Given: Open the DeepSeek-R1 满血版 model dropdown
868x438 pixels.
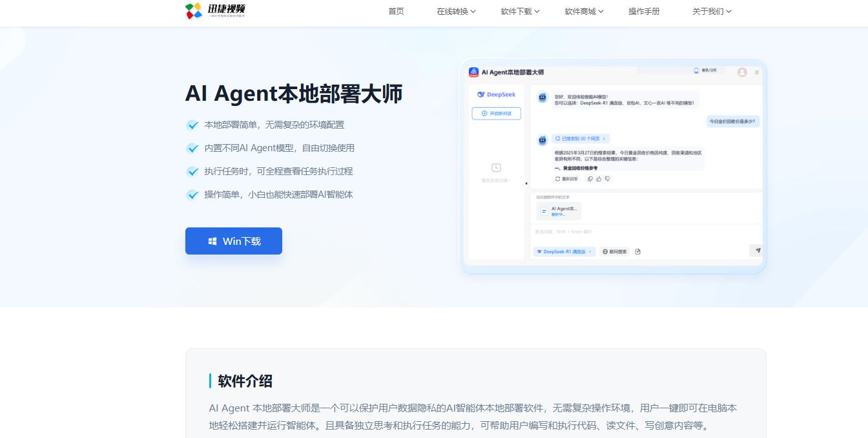Looking at the screenshot, I should [x=564, y=251].
